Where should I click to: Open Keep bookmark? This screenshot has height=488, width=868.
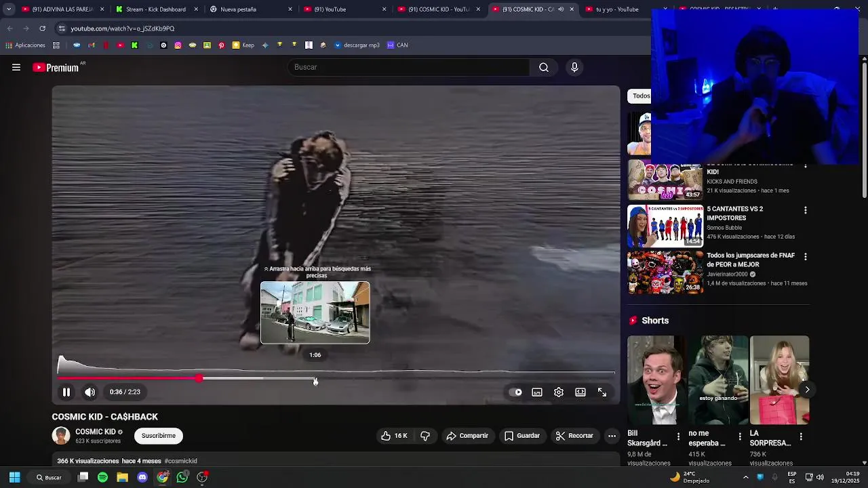[243, 45]
